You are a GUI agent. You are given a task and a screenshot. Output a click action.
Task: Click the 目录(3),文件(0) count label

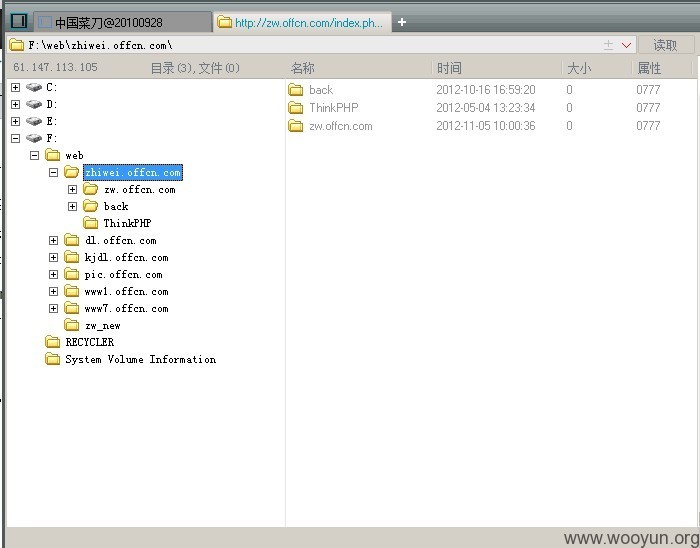(x=195, y=68)
